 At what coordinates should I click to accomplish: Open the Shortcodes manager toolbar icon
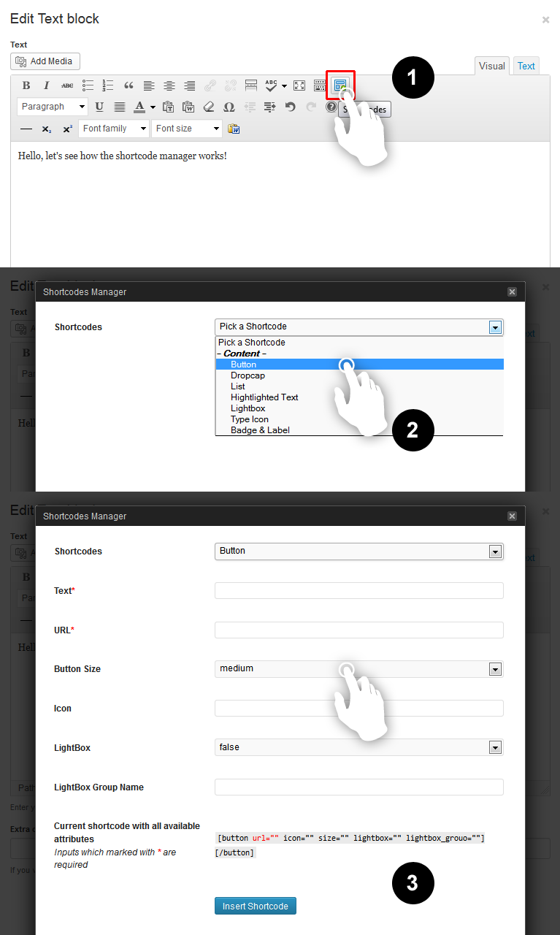[x=340, y=85]
